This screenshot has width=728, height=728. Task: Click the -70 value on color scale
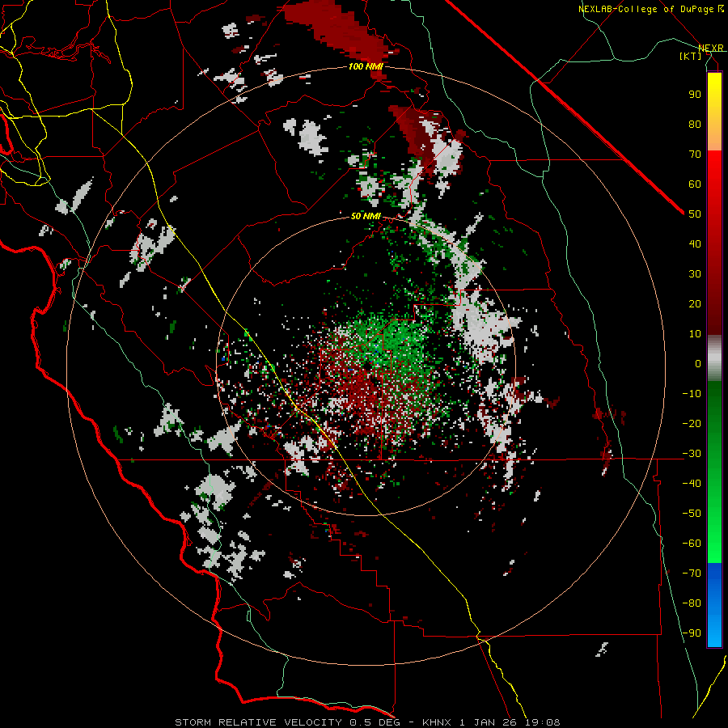point(692,574)
